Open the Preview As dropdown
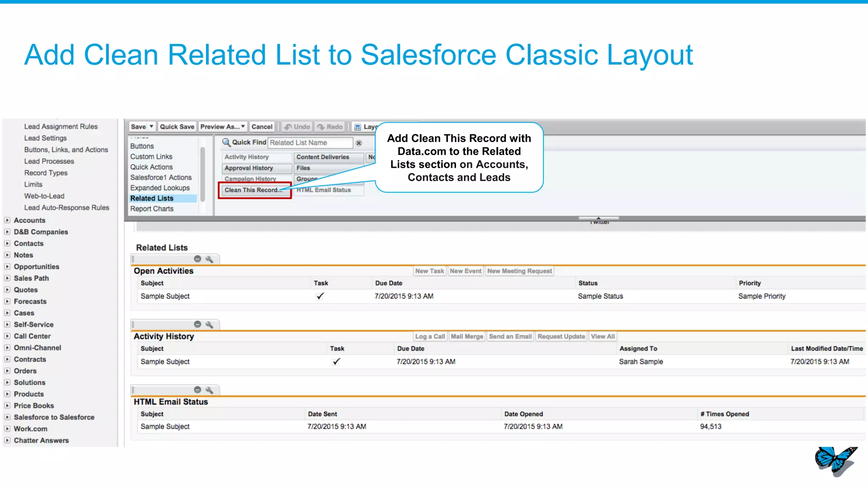 click(223, 127)
